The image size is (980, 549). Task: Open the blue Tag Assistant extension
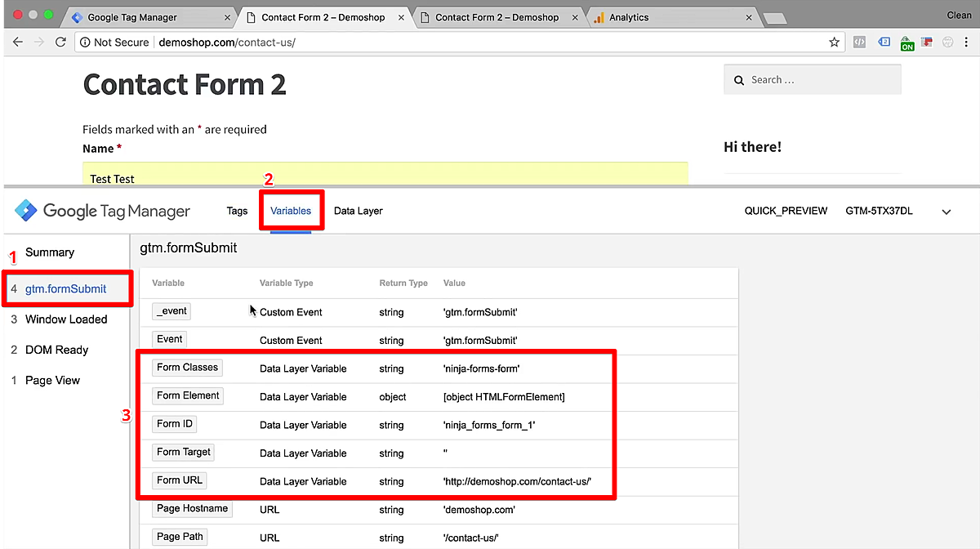[884, 42]
